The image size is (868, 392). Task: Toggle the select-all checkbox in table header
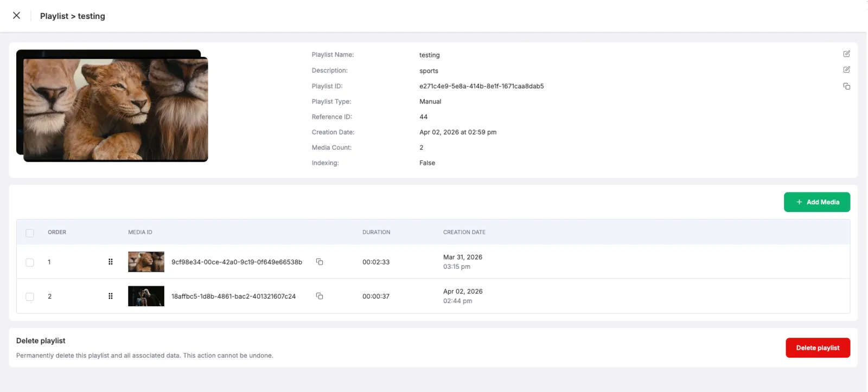(x=30, y=233)
